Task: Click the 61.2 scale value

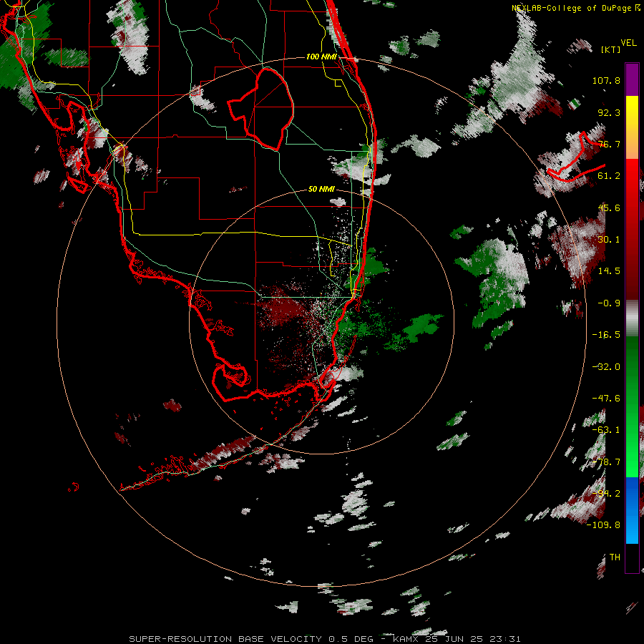Action: (x=609, y=176)
